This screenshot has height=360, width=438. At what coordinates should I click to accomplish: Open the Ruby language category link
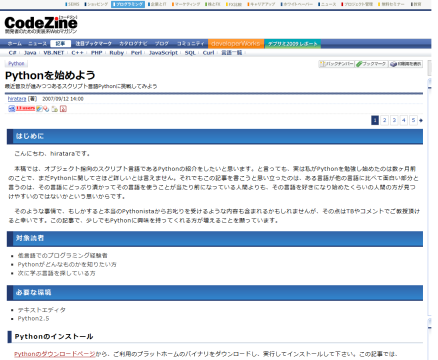click(117, 53)
